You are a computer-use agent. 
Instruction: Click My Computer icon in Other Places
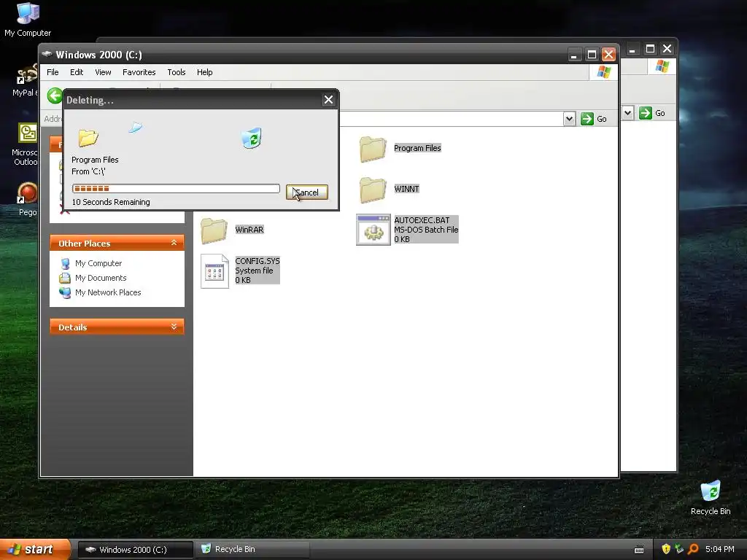[x=65, y=263]
